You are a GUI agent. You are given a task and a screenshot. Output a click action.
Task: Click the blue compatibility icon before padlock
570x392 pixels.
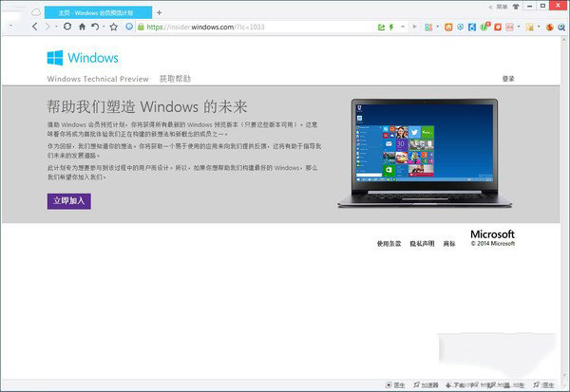[x=129, y=27]
